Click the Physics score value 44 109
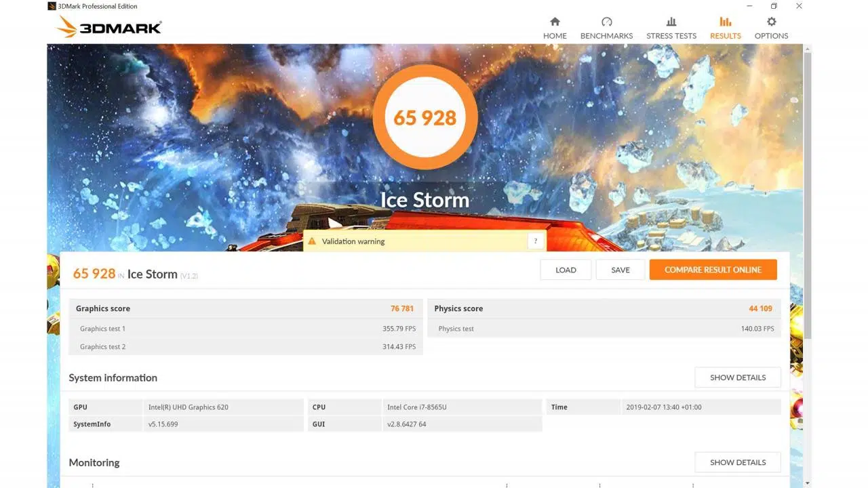The height and width of the screenshot is (488, 868). coord(760,308)
